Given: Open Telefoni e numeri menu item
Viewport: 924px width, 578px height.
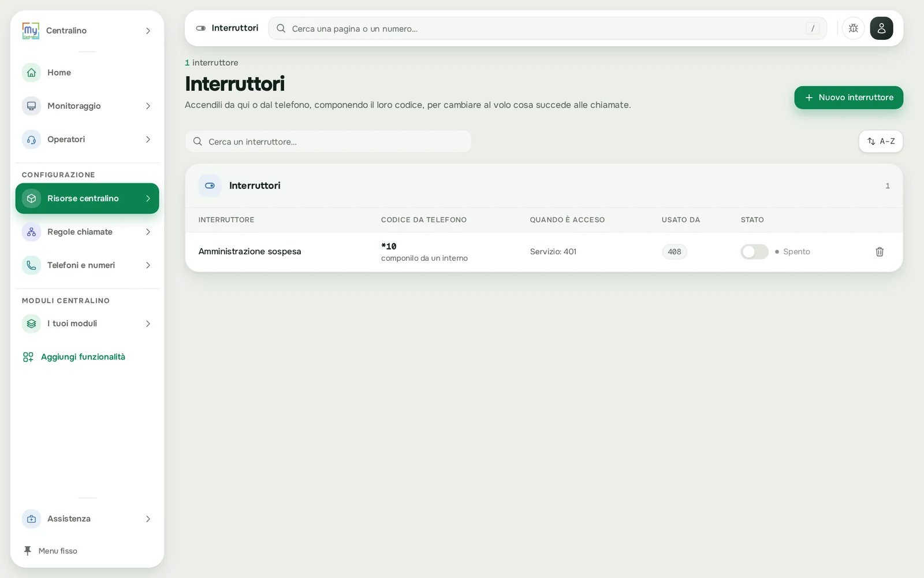Looking at the screenshot, I should click(87, 265).
